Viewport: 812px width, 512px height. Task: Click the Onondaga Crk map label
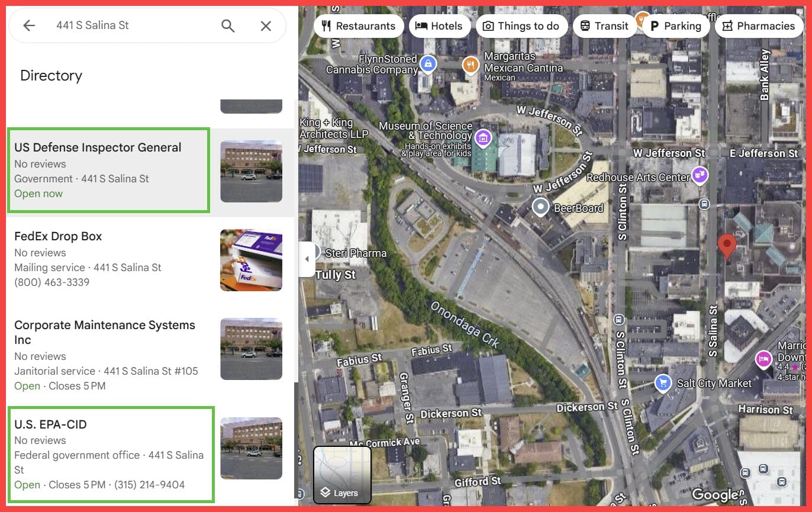pos(464,324)
